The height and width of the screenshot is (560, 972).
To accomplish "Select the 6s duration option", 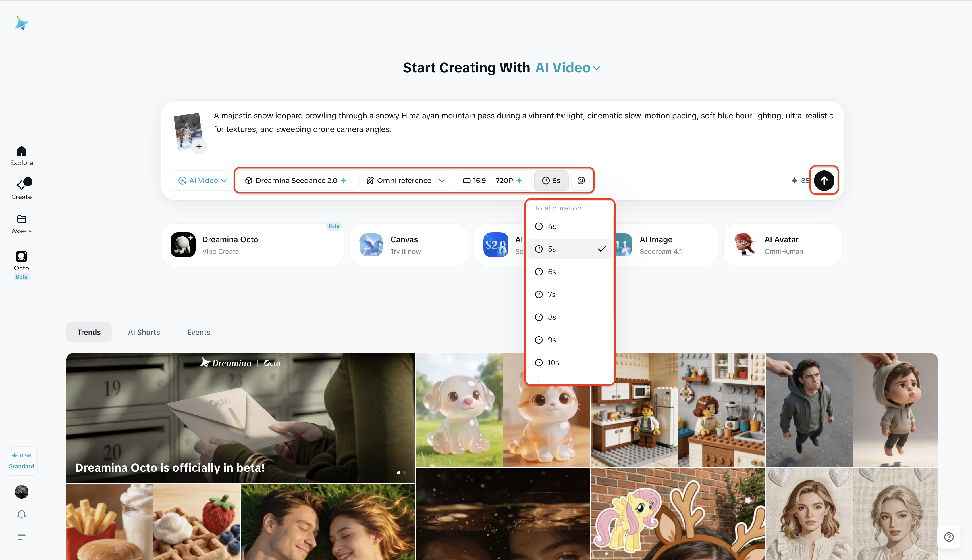I will (x=570, y=271).
